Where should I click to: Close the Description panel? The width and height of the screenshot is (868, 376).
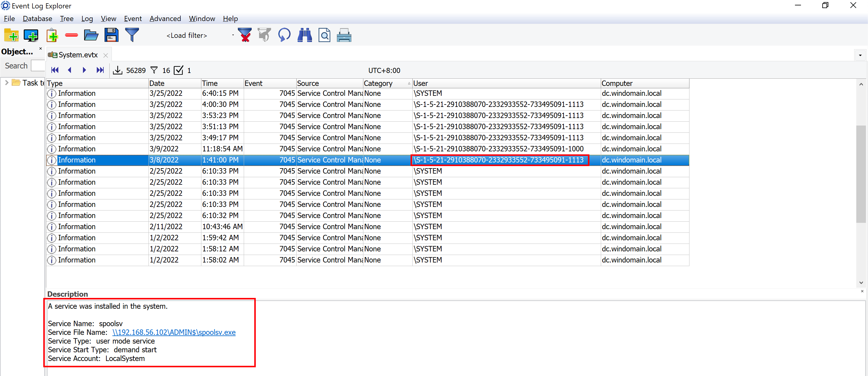pos(862,291)
